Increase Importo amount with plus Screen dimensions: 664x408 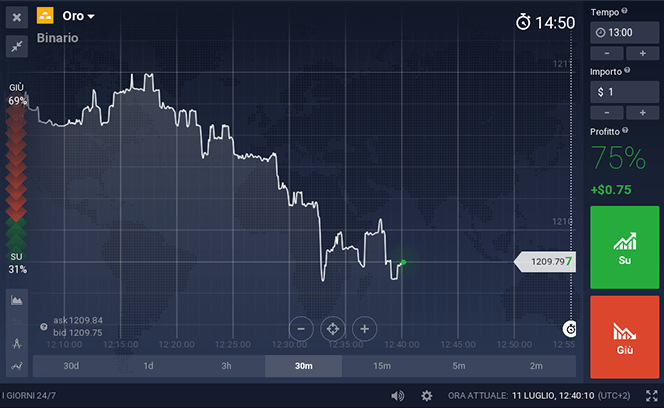(641, 112)
